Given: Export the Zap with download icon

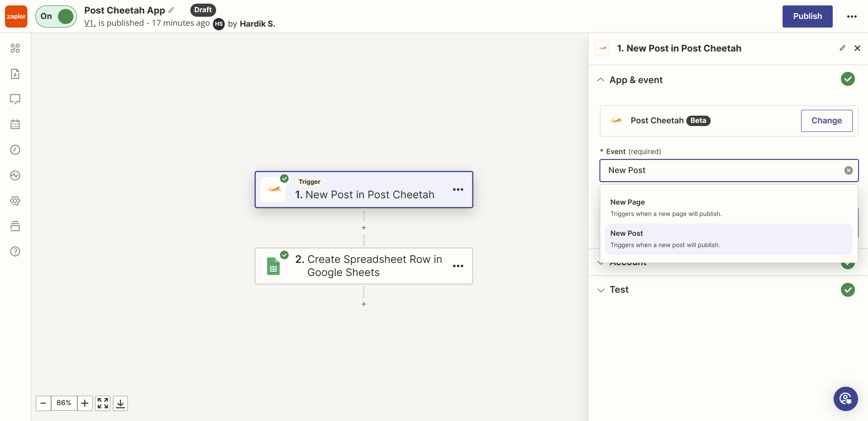Looking at the screenshot, I should click(x=120, y=403).
